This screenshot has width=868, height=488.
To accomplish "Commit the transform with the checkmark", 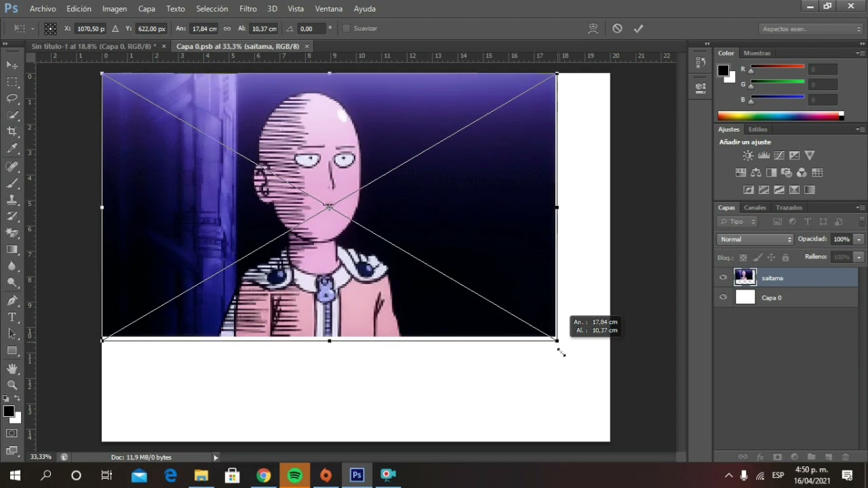I will pyautogui.click(x=638, y=28).
